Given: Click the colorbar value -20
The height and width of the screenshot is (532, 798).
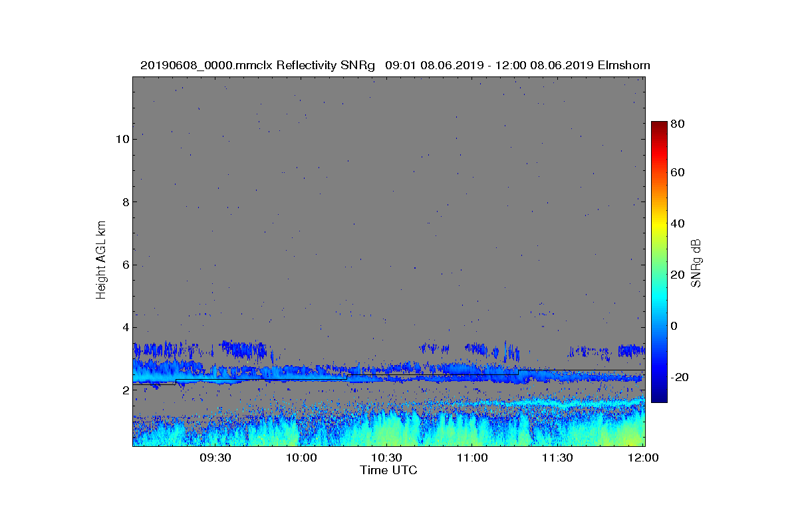Looking at the screenshot, I should [x=680, y=377].
